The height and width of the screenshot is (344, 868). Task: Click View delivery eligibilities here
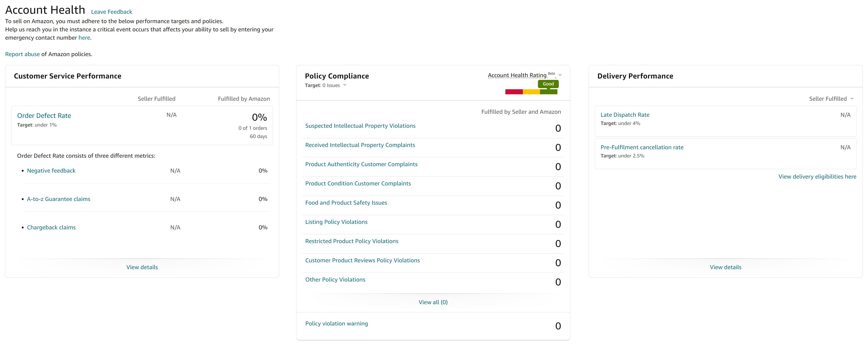pyautogui.click(x=817, y=176)
